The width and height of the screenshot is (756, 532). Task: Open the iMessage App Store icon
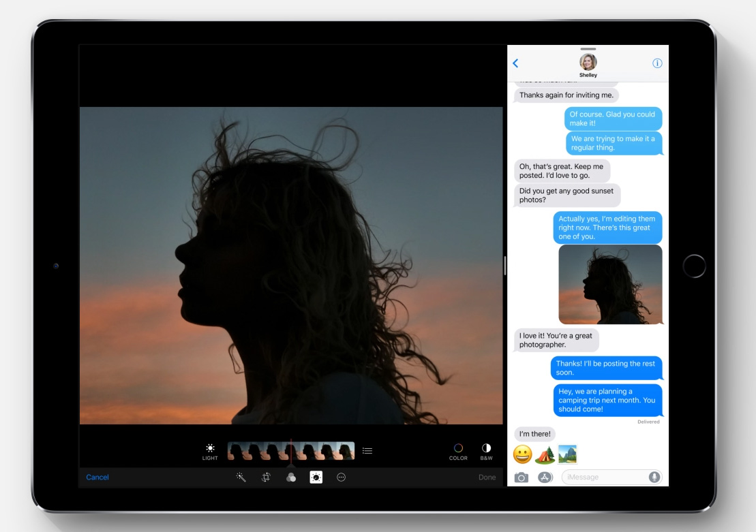click(545, 477)
